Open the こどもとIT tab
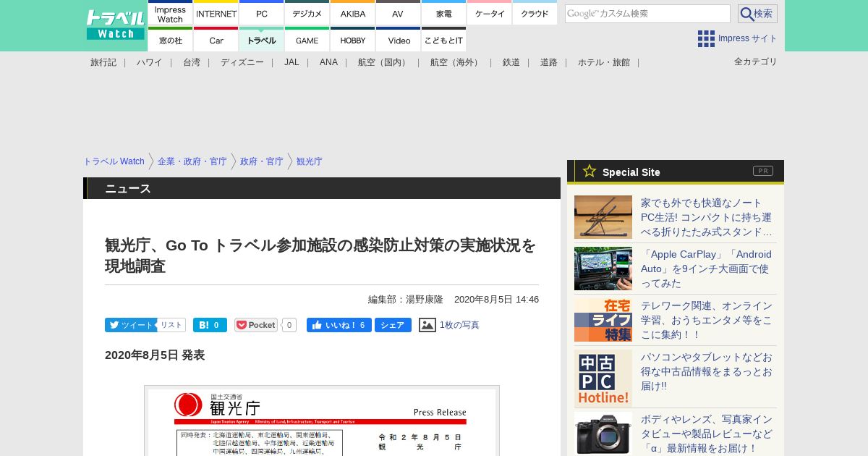This screenshot has width=868, height=456. click(x=443, y=40)
